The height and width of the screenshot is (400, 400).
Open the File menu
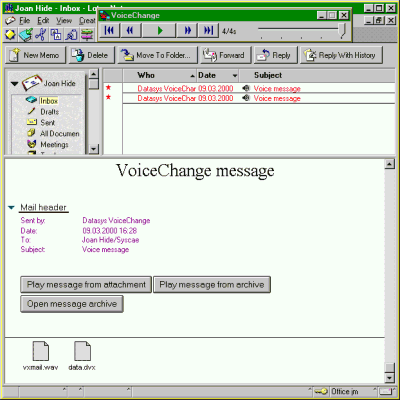click(x=25, y=21)
